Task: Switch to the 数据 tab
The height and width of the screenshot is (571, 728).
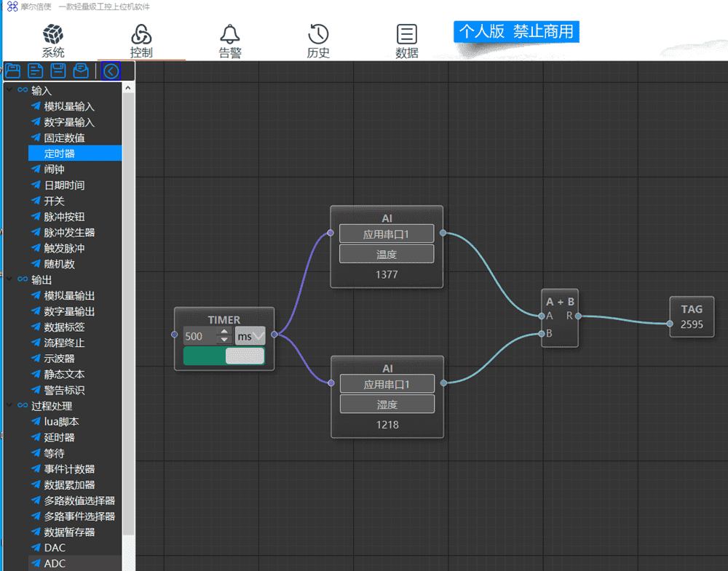Action: [x=406, y=41]
